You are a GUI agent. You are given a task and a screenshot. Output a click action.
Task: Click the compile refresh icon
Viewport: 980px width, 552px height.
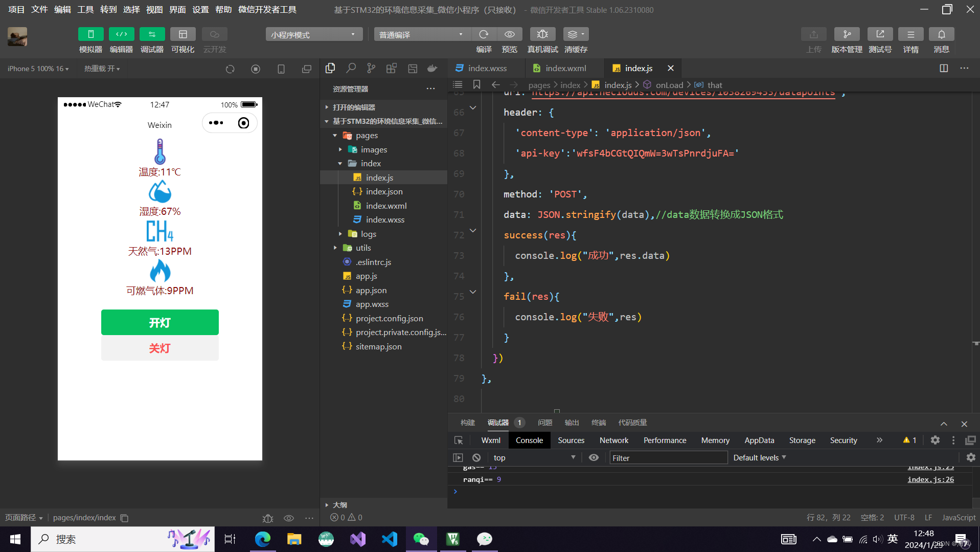click(484, 34)
